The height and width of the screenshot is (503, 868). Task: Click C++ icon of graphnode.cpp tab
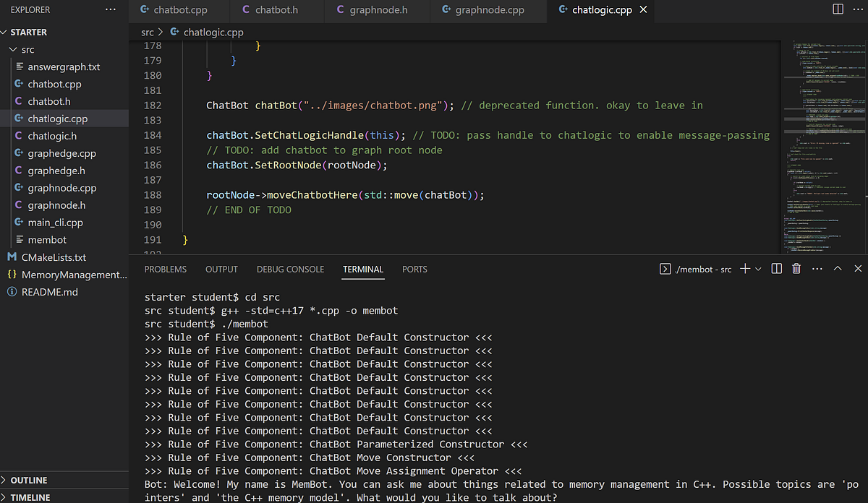[x=447, y=10]
